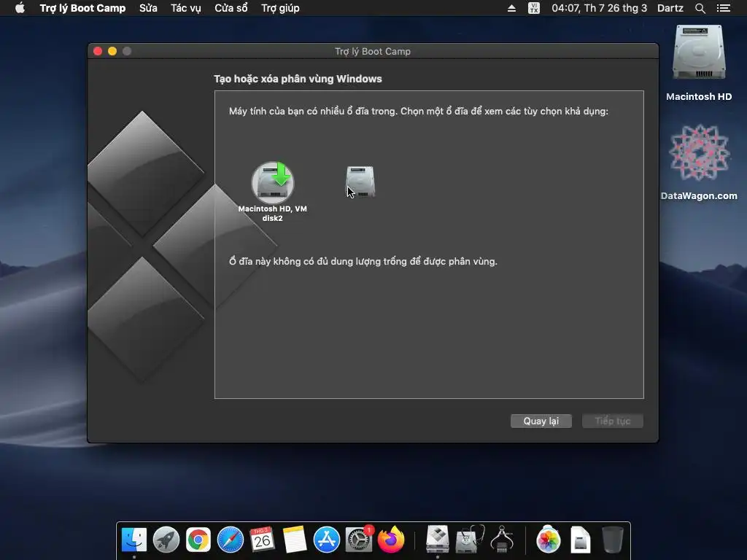Screen dimensions: 747x560
Task: Close the Trợ lý Boot Camp window
Action: click(x=98, y=51)
